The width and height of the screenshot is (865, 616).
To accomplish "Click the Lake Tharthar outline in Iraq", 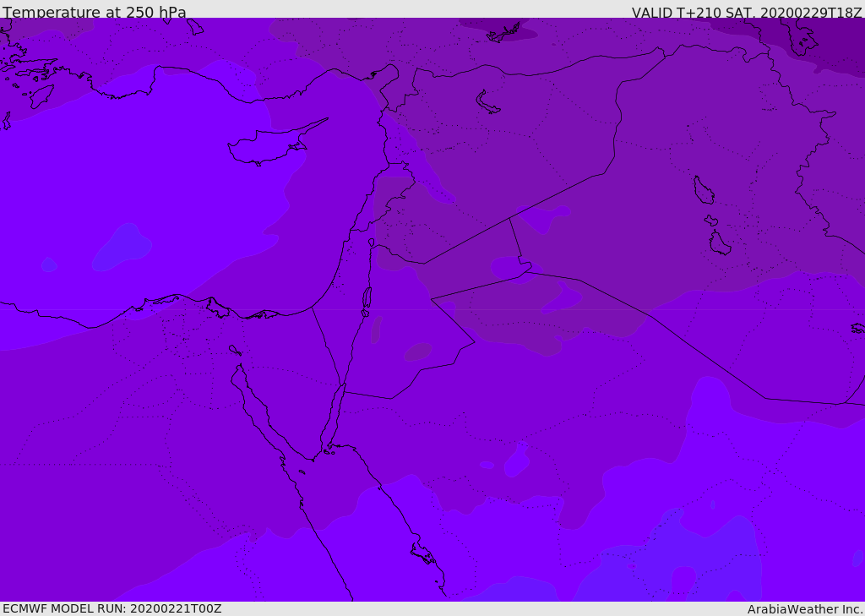I will coord(704,190).
